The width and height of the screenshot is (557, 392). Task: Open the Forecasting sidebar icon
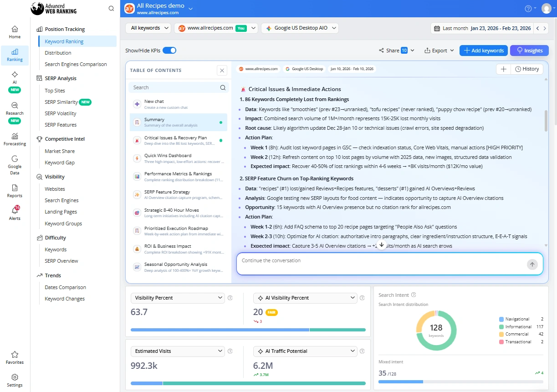[x=15, y=139]
